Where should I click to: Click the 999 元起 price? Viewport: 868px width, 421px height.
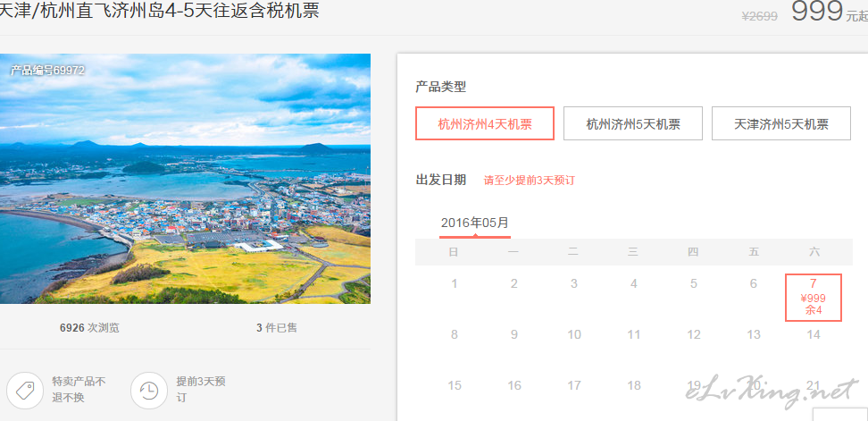(x=829, y=11)
